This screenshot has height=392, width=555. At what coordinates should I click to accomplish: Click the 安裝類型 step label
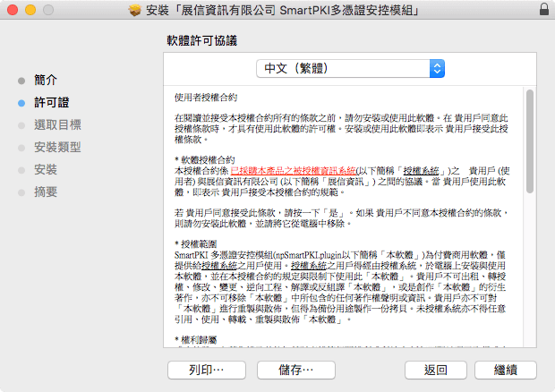(x=57, y=147)
